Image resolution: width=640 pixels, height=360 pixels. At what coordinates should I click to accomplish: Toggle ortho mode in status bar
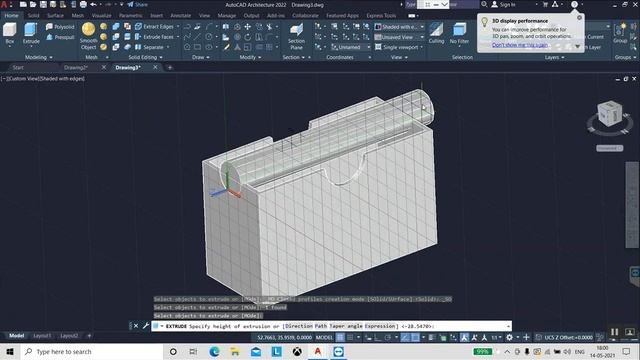378,337
